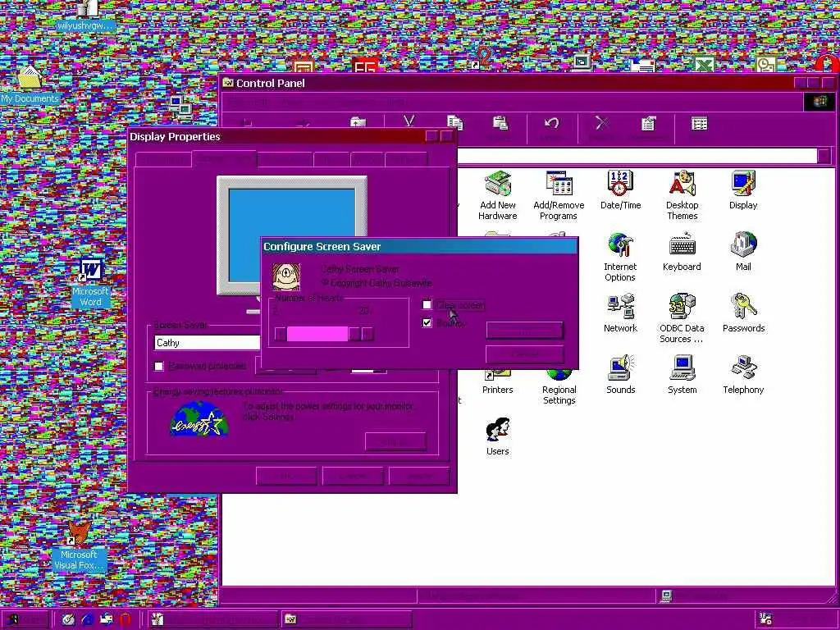840x630 pixels.
Task: Click leftmost bottom button in Display Properties
Action: [286, 476]
